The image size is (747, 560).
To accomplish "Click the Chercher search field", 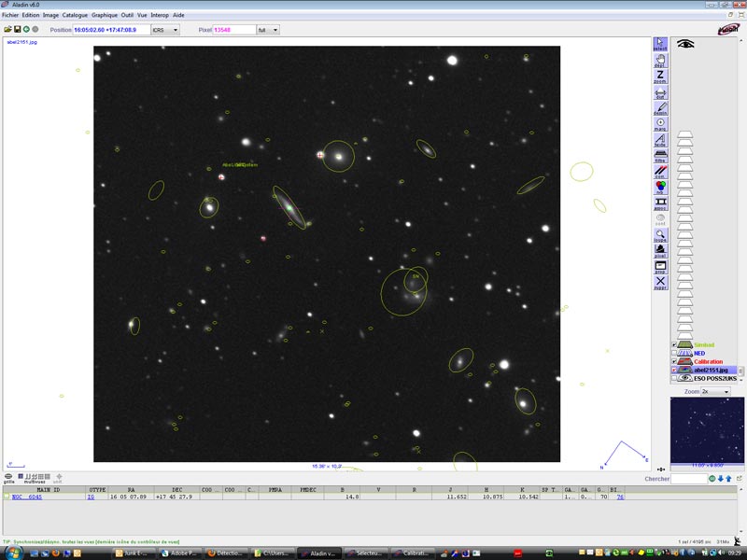I will pyautogui.click(x=688, y=479).
